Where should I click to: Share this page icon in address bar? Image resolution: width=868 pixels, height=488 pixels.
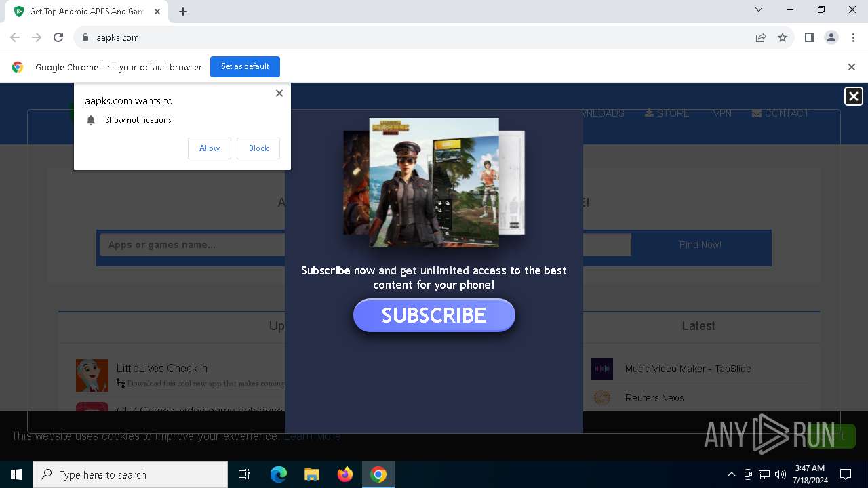point(761,37)
